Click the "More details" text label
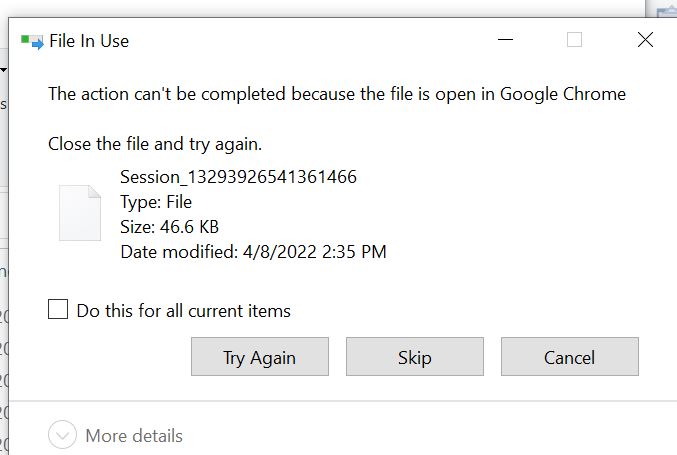 134,436
